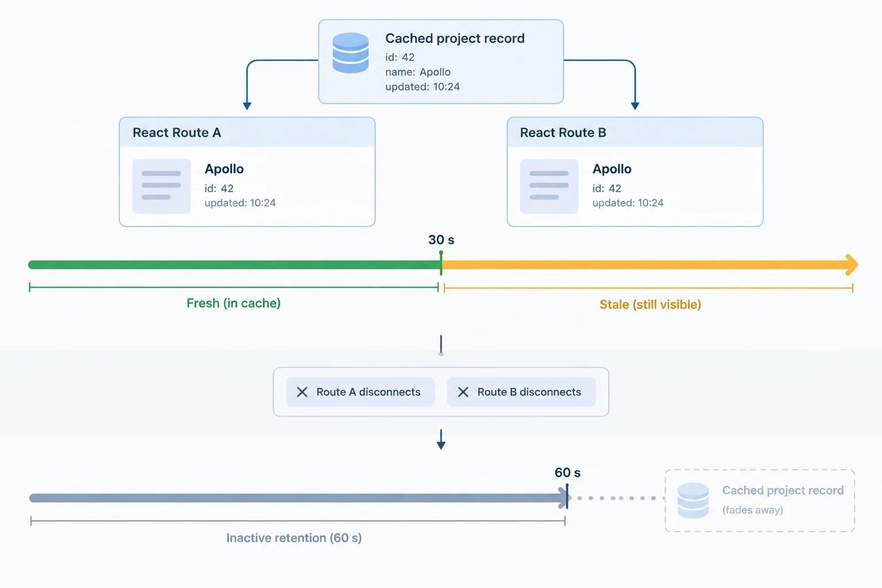Click the "Inactive retention (60 s)" label

click(x=294, y=538)
